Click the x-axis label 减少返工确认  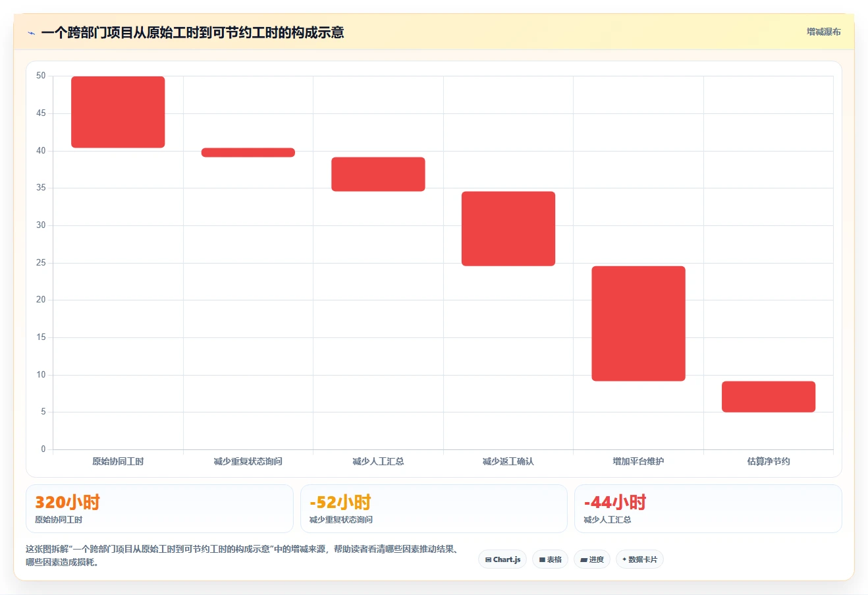(x=508, y=461)
